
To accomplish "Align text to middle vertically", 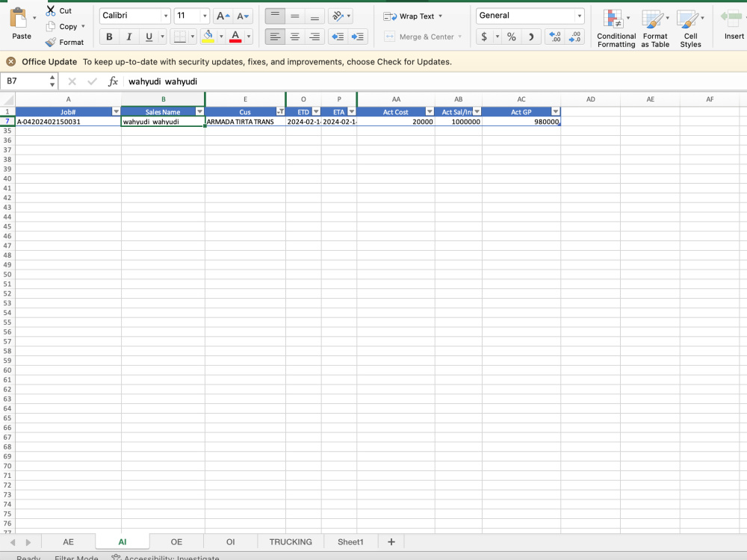I will [x=295, y=16].
